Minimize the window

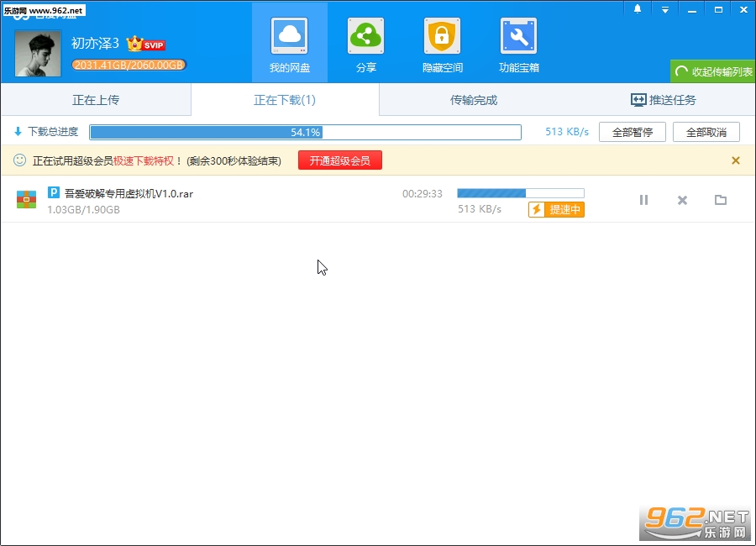(692, 9)
